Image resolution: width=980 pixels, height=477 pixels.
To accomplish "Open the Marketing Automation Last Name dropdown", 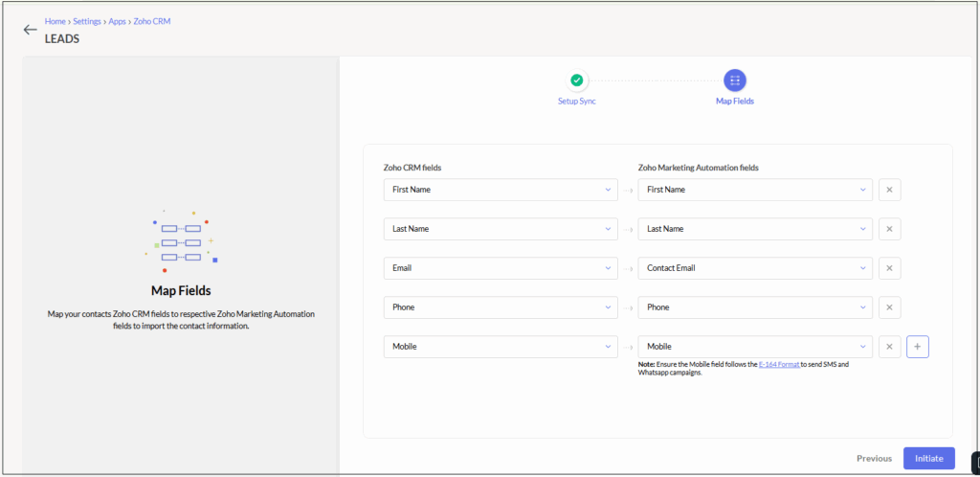I will tap(755, 229).
